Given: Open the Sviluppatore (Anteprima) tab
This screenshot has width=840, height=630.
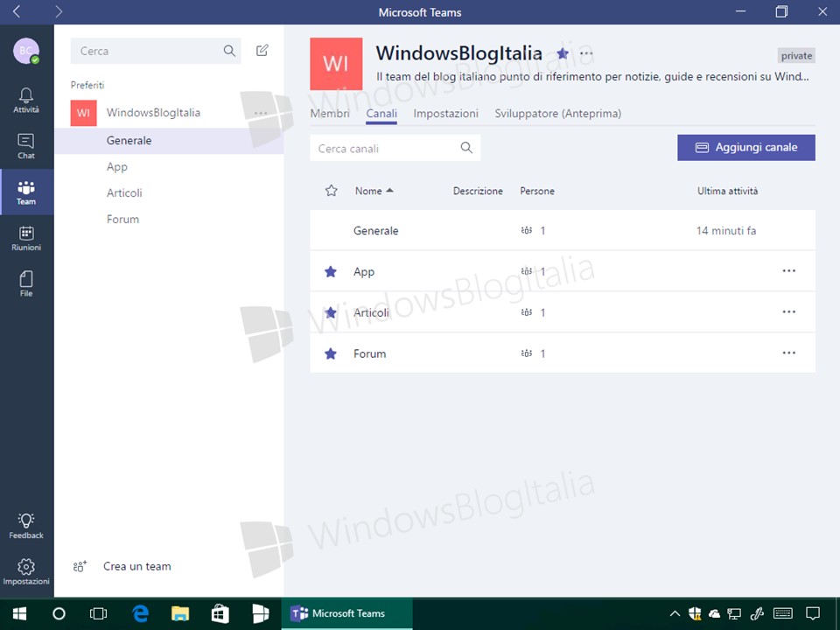Looking at the screenshot, I should pos(557,114).
